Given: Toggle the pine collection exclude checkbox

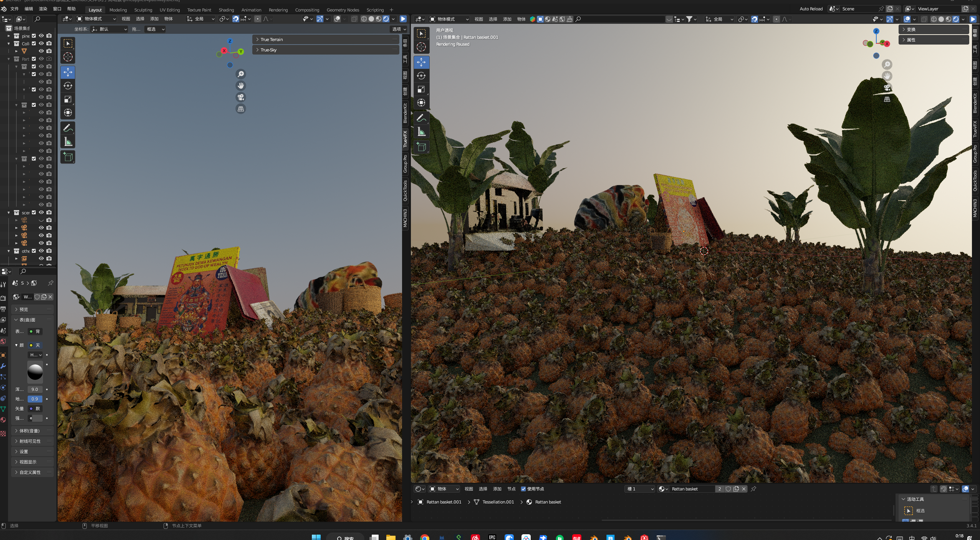Looking at the screenshot, I should pos(34,36).
